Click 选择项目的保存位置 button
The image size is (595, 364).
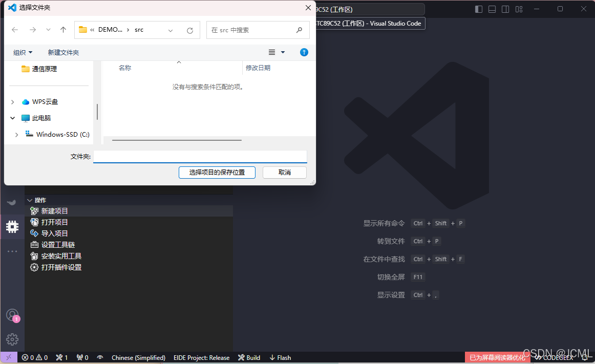[x=217, y=173]
